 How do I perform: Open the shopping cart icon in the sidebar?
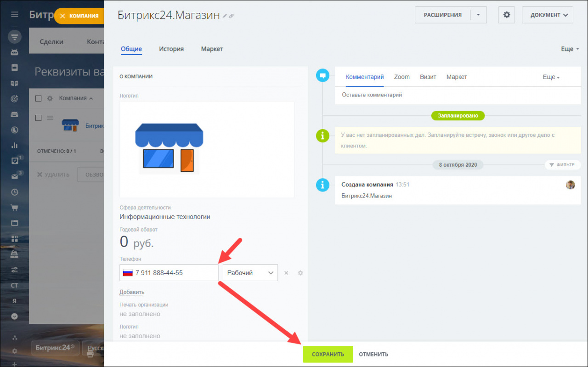point(15,208)
